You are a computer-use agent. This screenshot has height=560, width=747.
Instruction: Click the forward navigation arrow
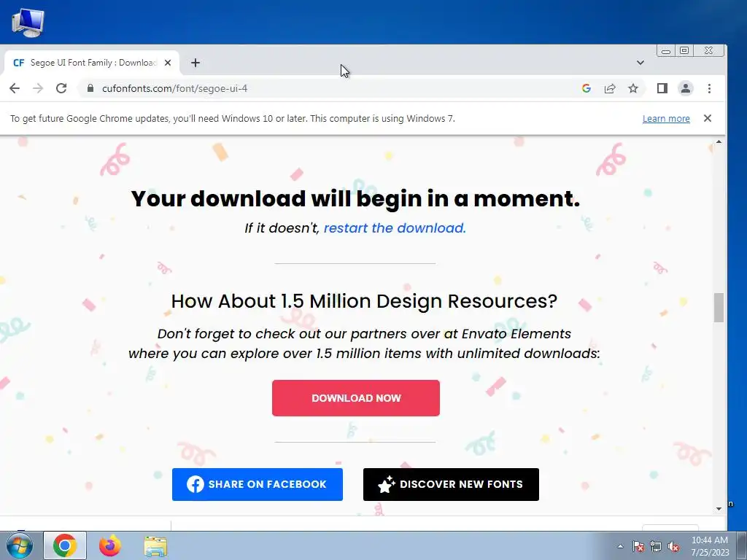pyautogui.click(x=38, y=88)
